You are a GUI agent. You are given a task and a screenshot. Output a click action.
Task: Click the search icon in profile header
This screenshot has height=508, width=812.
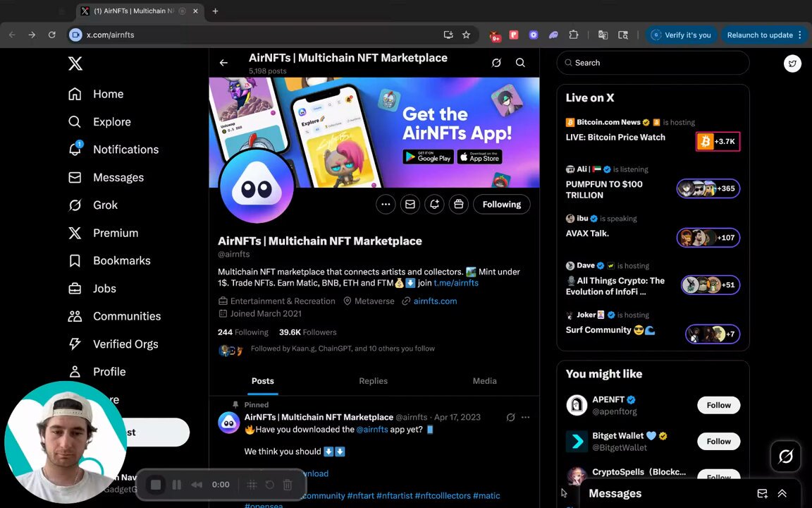pyautogui.click(x=520, y=63)
